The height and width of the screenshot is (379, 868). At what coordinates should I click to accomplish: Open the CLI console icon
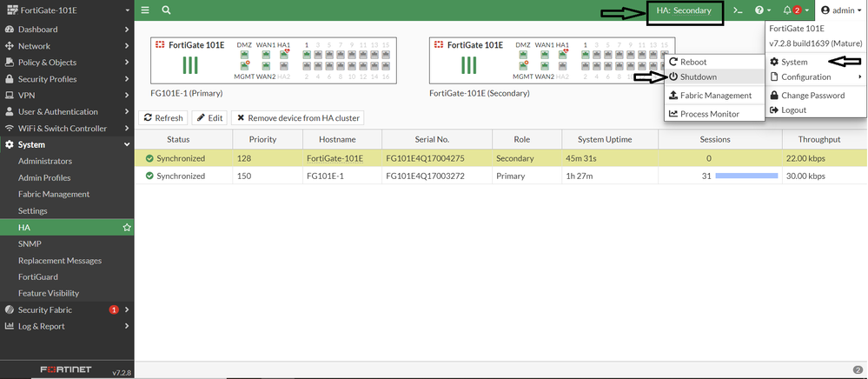[738, 10]
